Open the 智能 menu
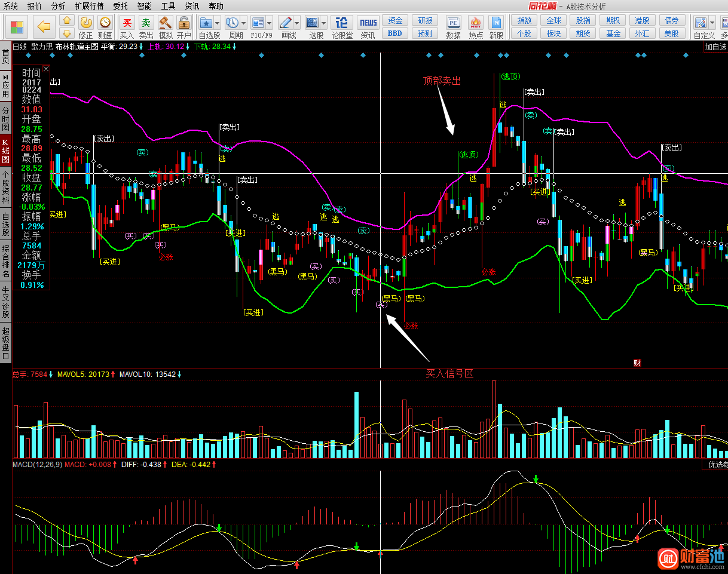The width and height of the screenshot is (728, 574). [144, 6]
